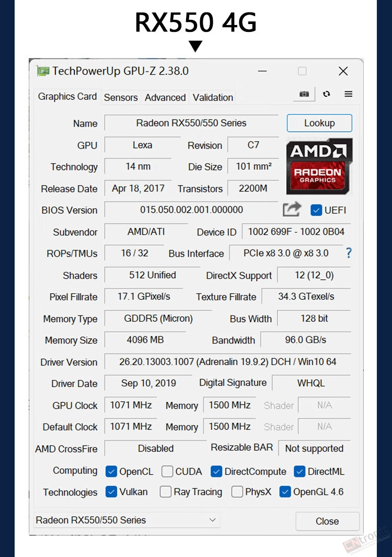Image resolution: width=392 pixels, height=557 pixels.
Task: Click the Lookup button
Action: [319, 123]
